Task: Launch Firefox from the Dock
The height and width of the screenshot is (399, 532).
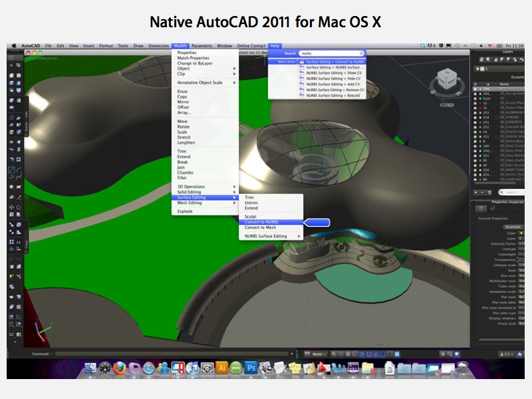Action: tap(120, 366)
